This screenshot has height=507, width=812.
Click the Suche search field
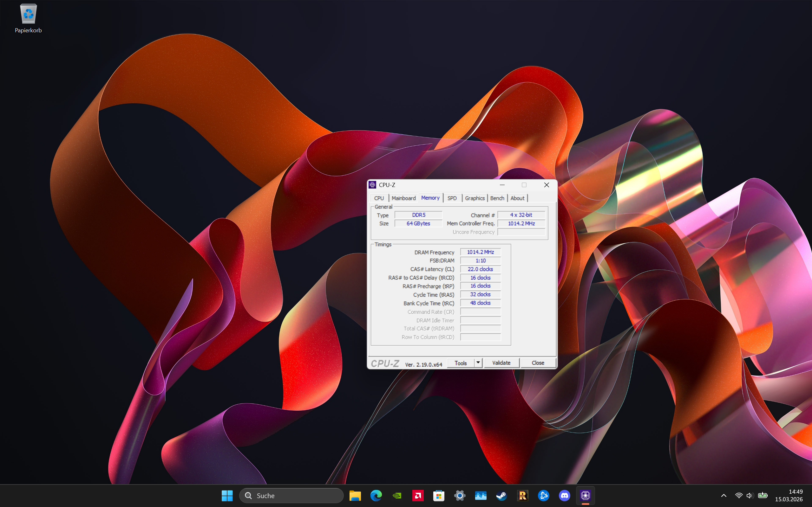point(291,496)
